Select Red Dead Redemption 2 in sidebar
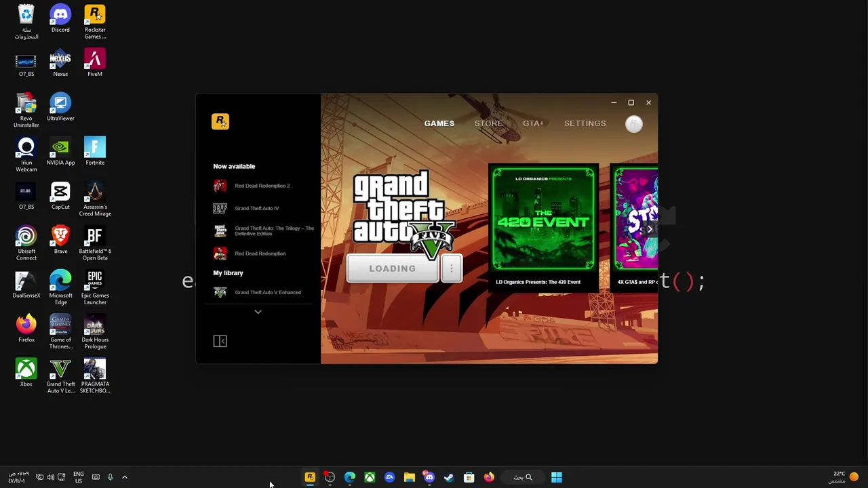Viewport: 868px width, 488px height. (x=261, y=186)
